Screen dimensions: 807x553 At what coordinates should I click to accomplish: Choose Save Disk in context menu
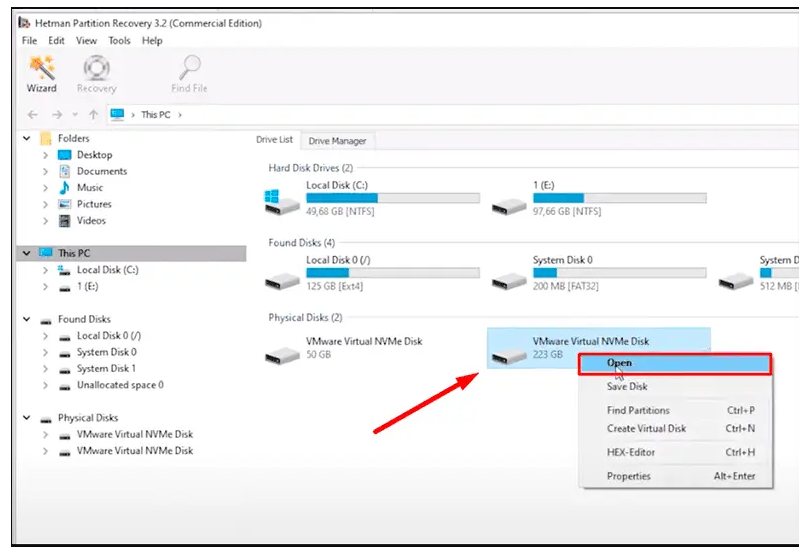[x=675, y=386]
